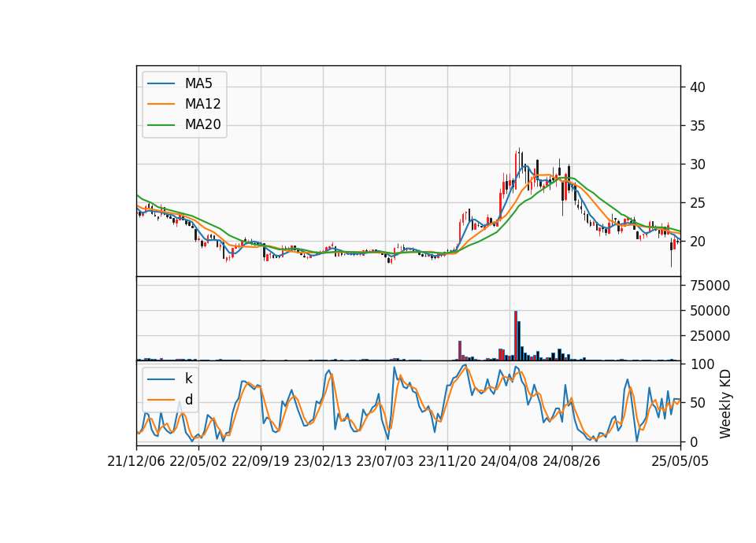Click the orange d legend line sample
756x543 pixels.
point(161,400)
